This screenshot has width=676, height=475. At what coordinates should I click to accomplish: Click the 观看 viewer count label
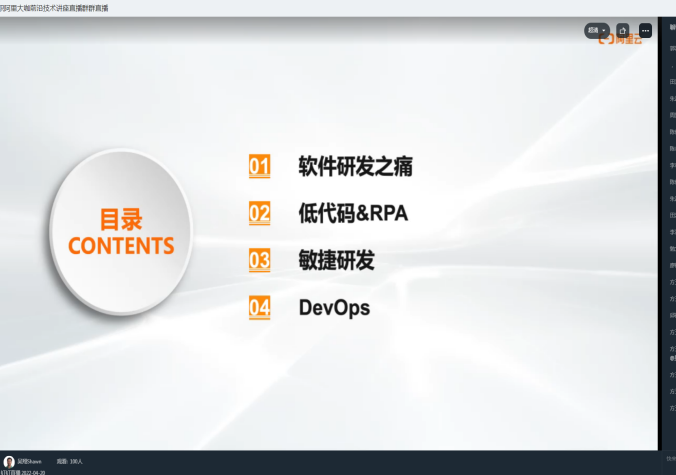70,461
